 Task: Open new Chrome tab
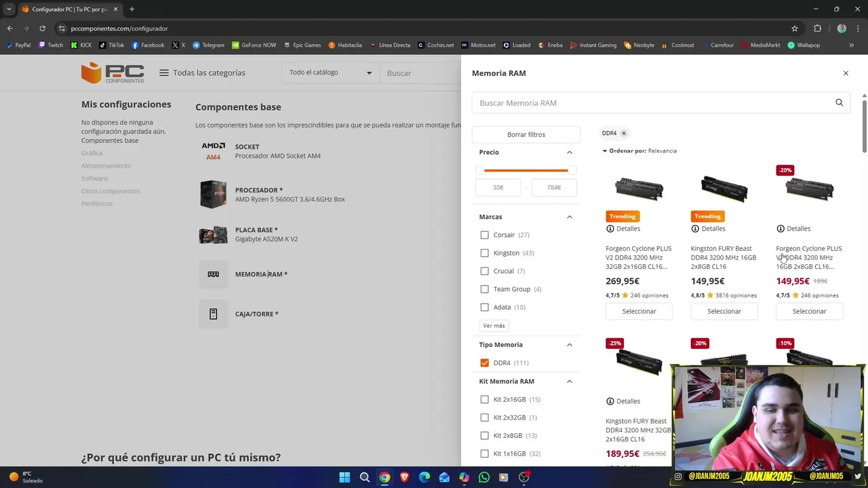pos(132,9)
